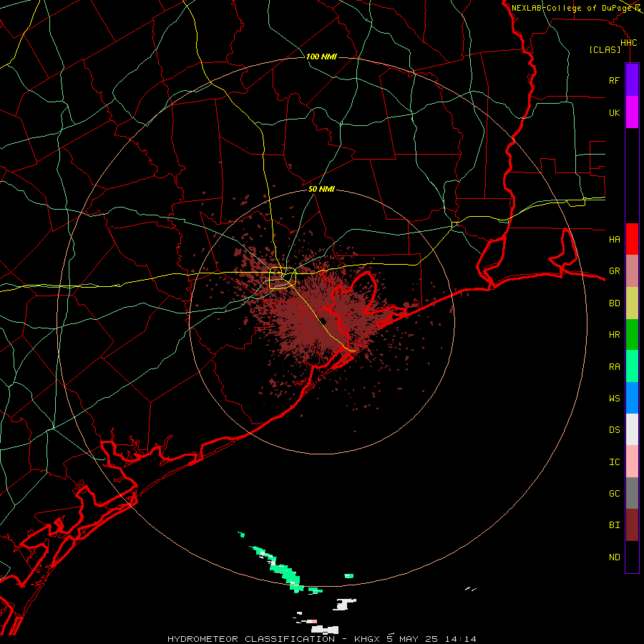Viewport: 644px width, 644px height.
Task: Click the ND legend label
Action: click(614, 557)
